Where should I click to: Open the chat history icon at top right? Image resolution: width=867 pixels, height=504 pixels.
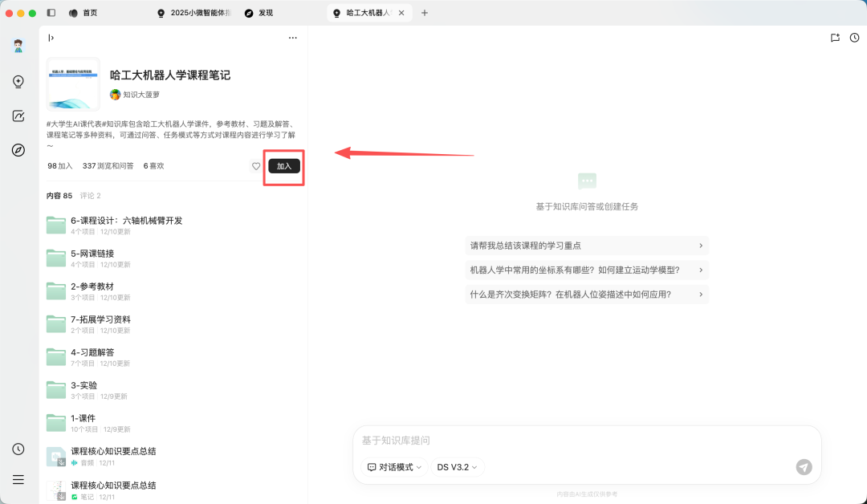pos(855,37)
